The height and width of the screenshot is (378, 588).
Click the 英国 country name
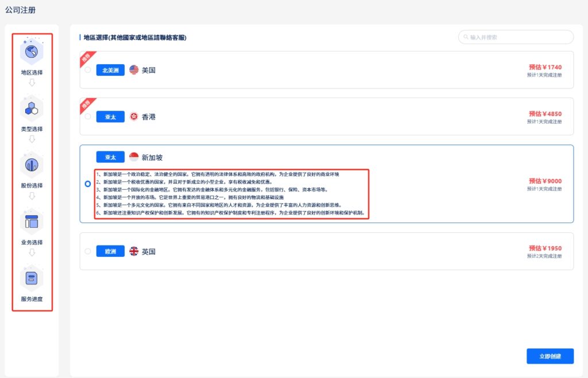(149, 251)
